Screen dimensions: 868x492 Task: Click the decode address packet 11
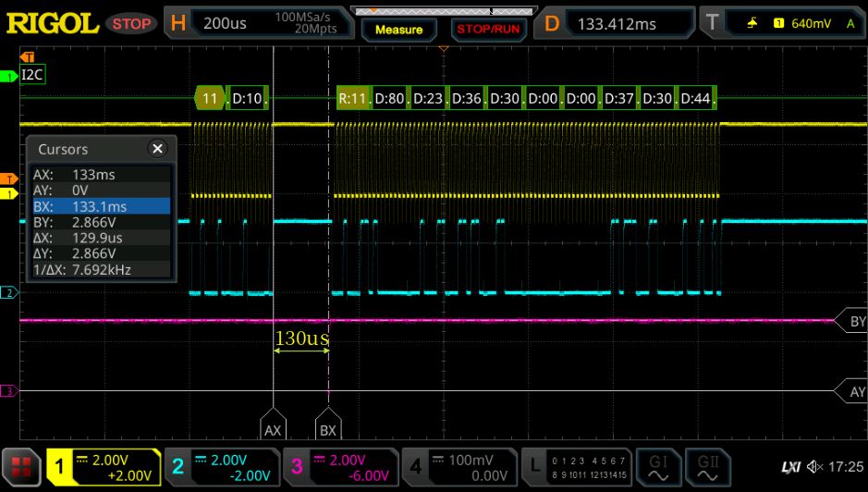210,99
